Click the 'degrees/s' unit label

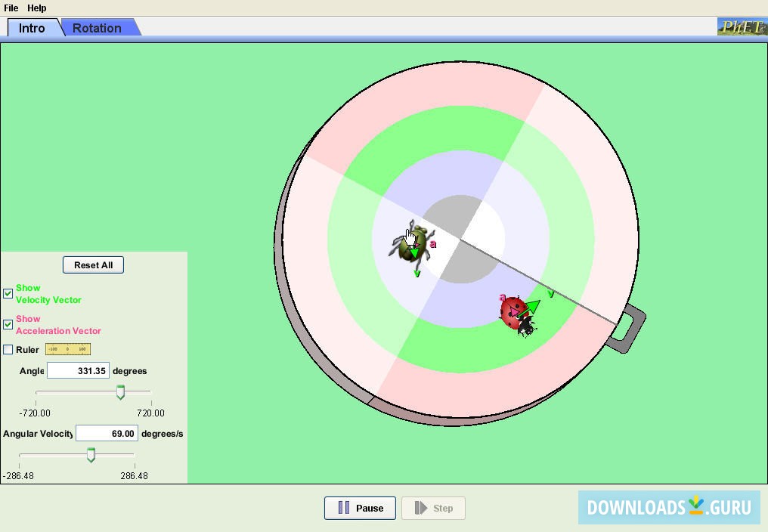(x=162, y=434)
